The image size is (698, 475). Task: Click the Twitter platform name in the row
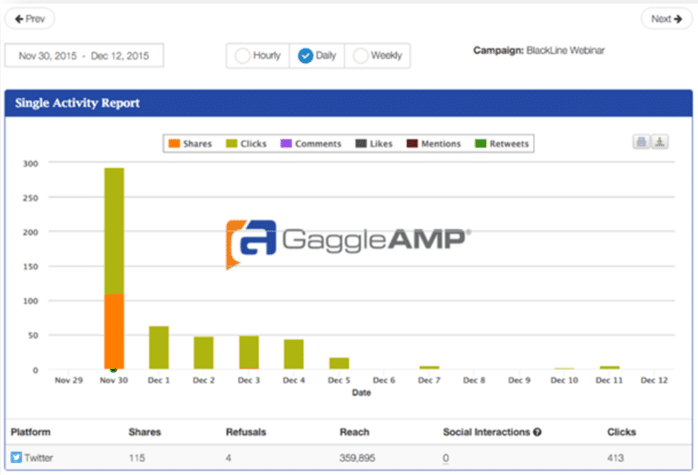39,458
